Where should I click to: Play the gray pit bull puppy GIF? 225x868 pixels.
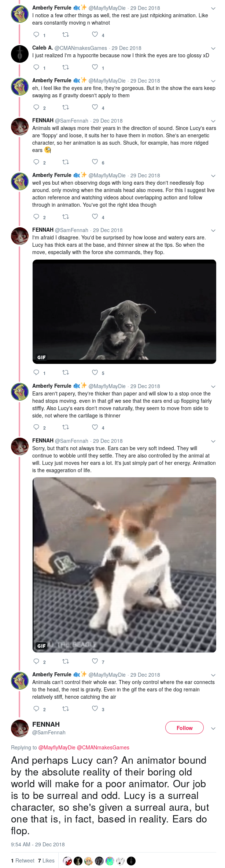pyautogui.click(x=124, y=311)
